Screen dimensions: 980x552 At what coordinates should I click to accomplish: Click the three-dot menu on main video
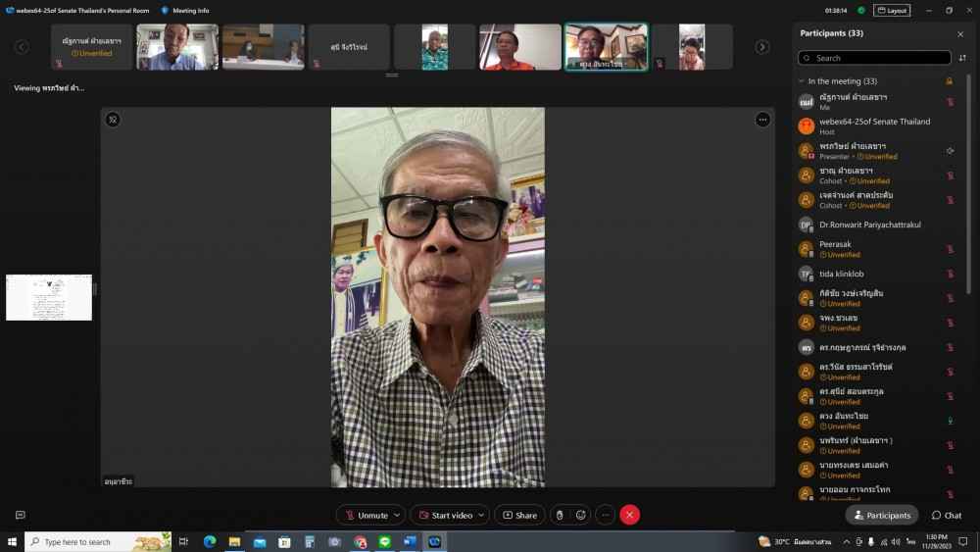(x=762, y=120)
